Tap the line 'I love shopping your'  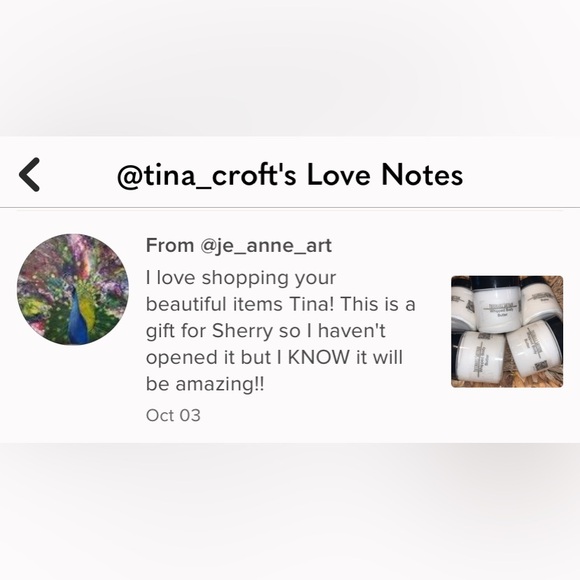[x=241, y=279]
